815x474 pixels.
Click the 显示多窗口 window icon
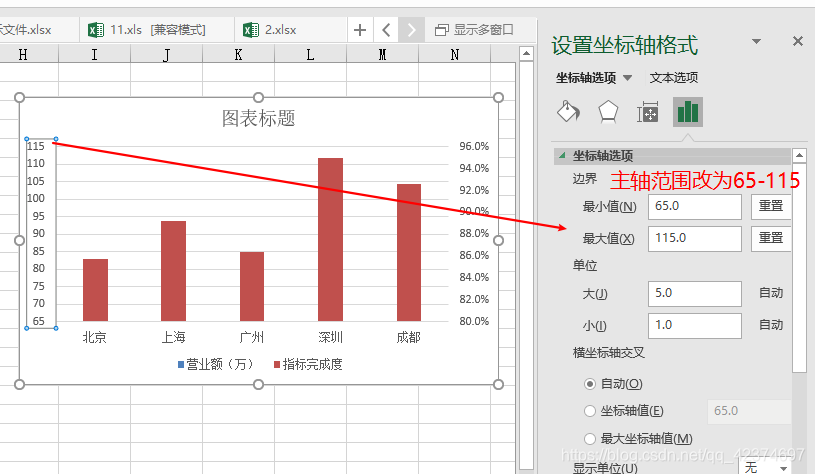pyautogui.click(x=441, y=30)
